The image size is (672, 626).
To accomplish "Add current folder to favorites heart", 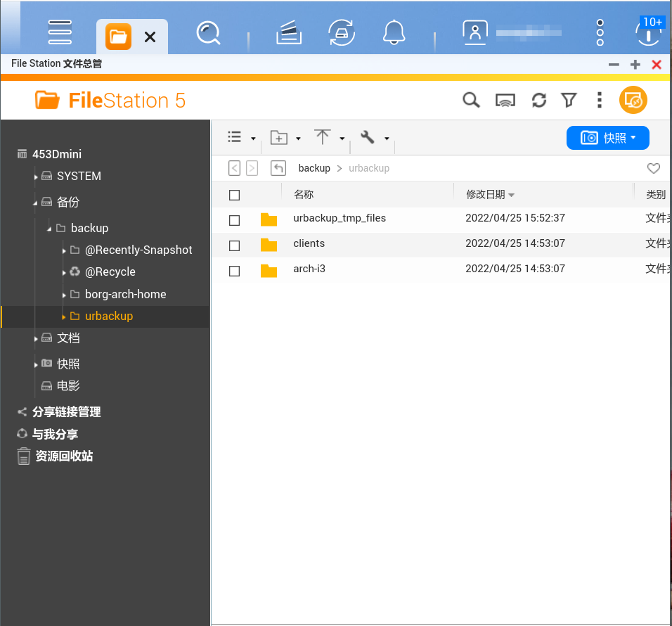I will coord(653,168).
